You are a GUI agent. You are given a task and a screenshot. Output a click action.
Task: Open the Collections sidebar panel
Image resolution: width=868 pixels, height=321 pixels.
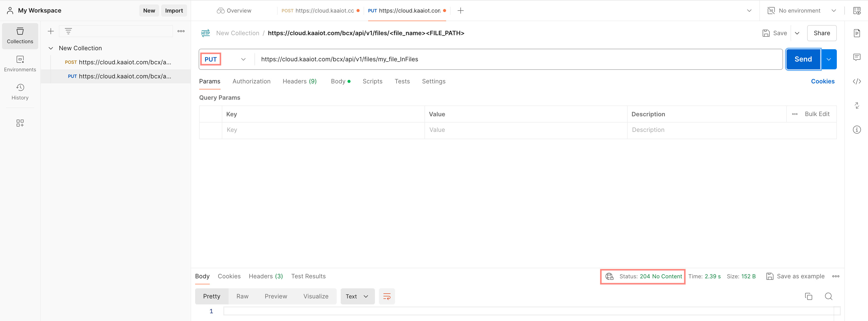(x=20, y=36)
